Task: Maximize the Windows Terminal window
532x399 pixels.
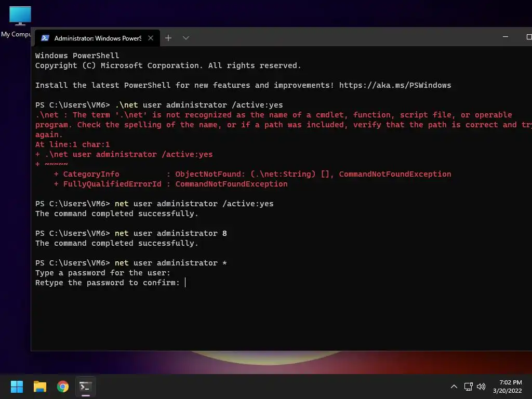Action: [x=528, y=37]
